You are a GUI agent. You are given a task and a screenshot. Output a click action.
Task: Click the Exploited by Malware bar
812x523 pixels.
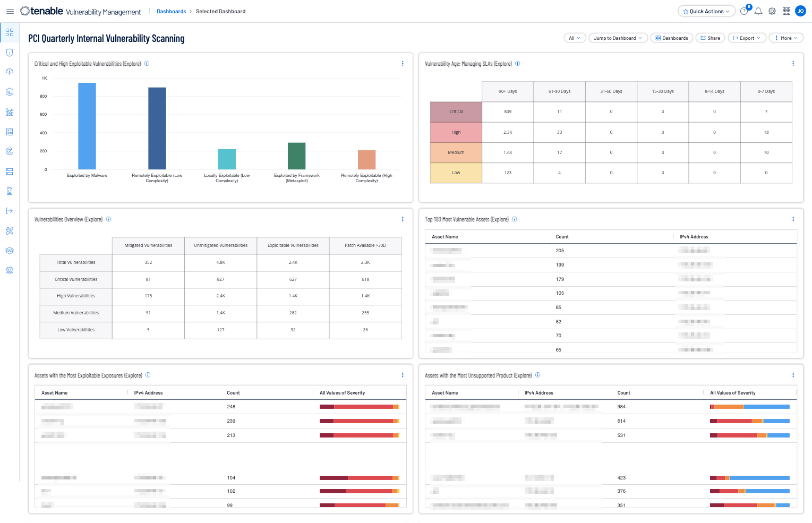coord(87,126)
